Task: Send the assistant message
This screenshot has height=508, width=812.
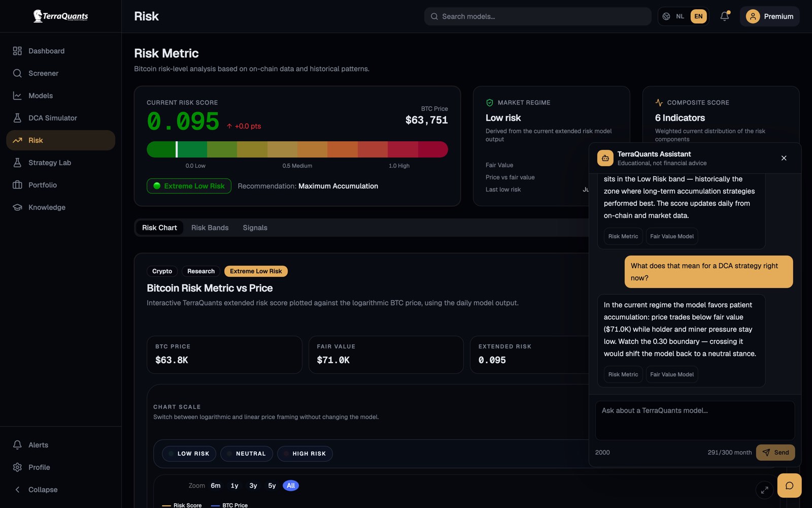Action: click(x=775, y=453)
